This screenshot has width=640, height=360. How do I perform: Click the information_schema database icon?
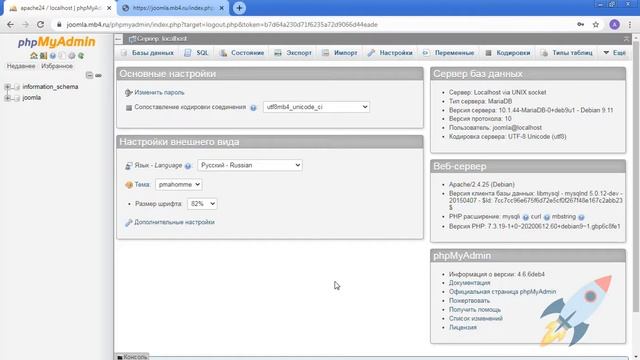17,87
